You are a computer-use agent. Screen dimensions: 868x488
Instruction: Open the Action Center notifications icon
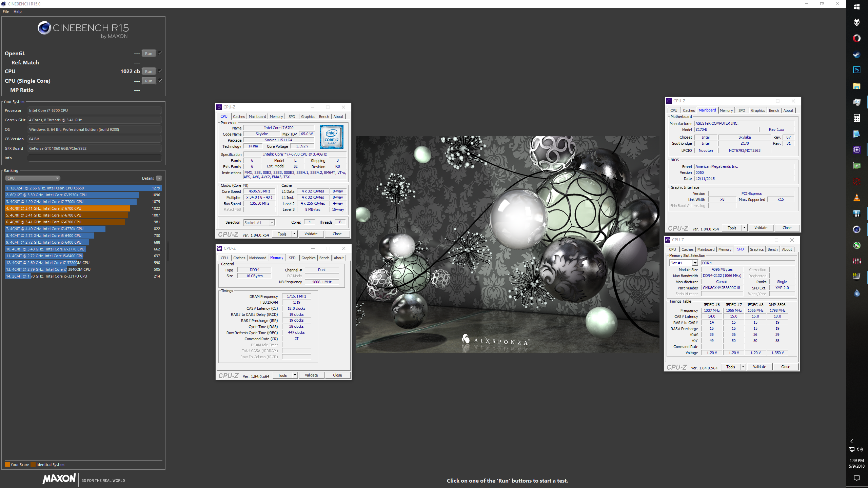[857, 478]
